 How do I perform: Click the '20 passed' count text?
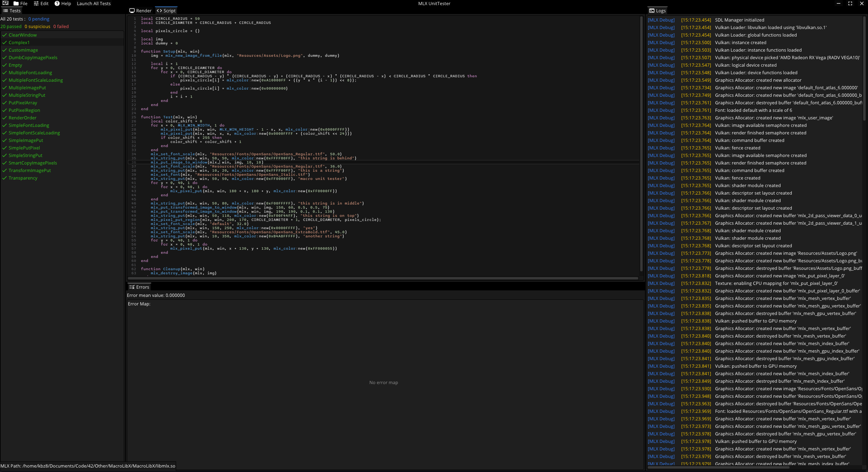pos(11,26)
